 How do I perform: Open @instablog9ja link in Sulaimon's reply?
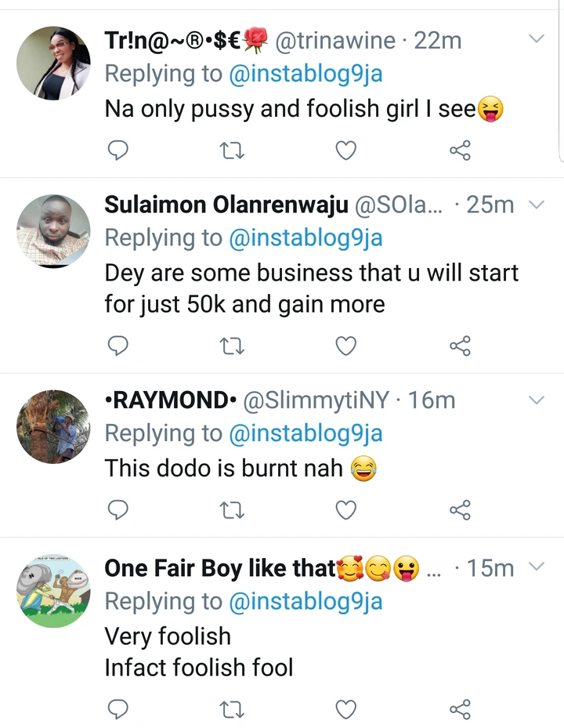[305, 238]
